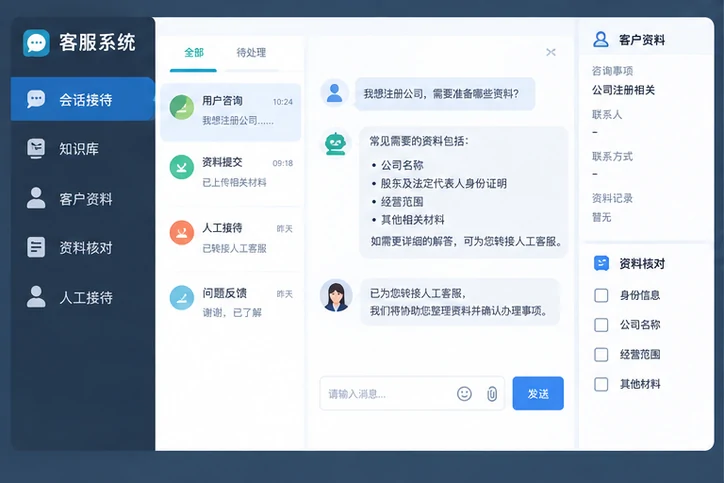This screenshot has width=724, height=483.
Task: Switch to the 待处理 tab
Action: click(251, 53)
